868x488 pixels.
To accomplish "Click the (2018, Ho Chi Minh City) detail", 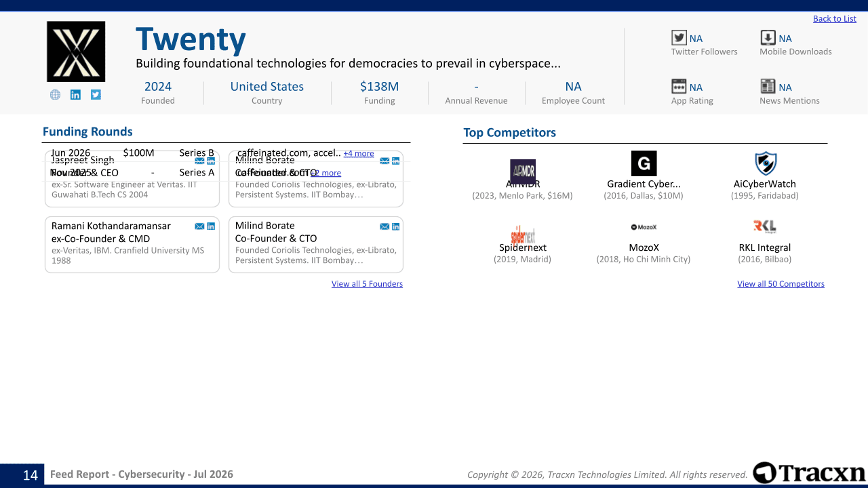I will (644, 260).
